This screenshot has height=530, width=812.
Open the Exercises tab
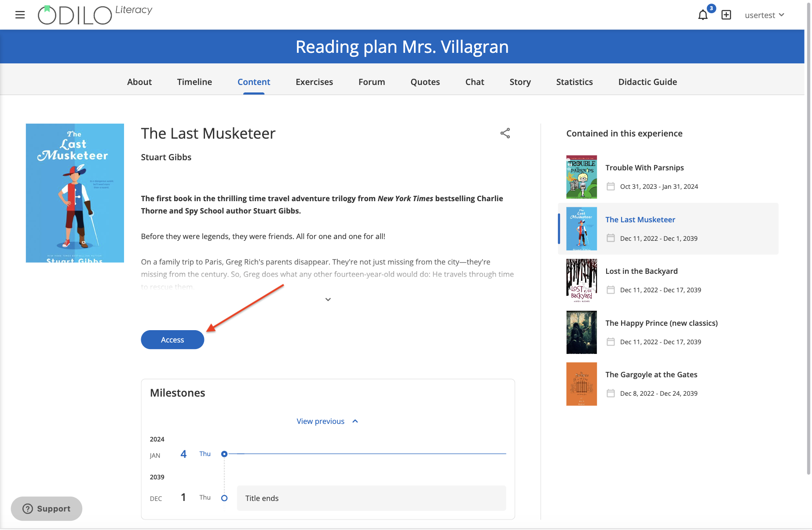(x=314, y=82)
